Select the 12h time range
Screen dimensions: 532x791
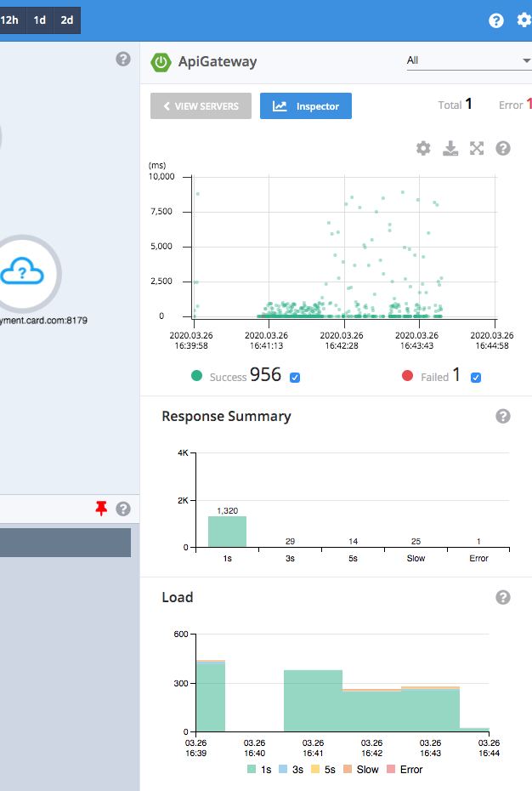tap(10, 20)
